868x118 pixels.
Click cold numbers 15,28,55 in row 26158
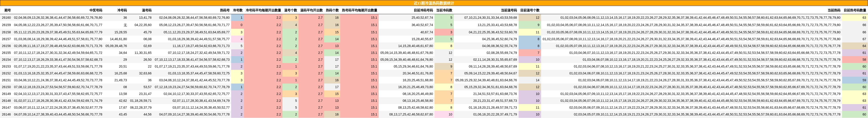(121, 32)
